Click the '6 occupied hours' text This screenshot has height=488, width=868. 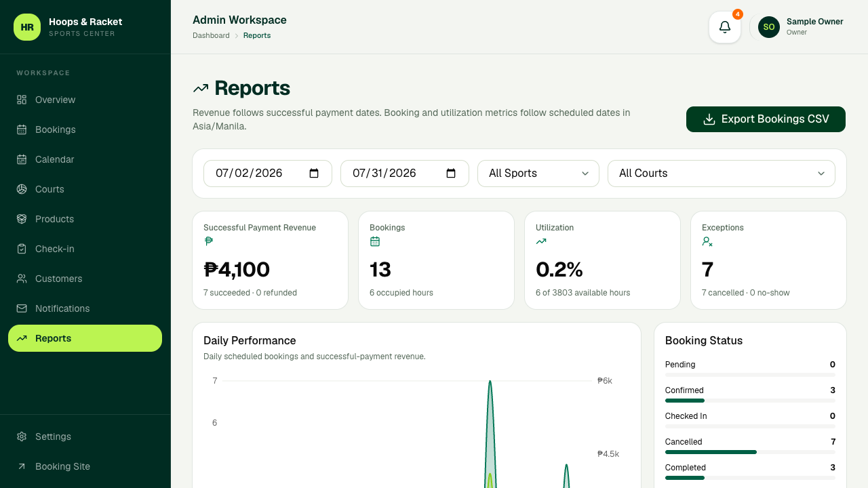pyautogui.click(x=401, y=293)
